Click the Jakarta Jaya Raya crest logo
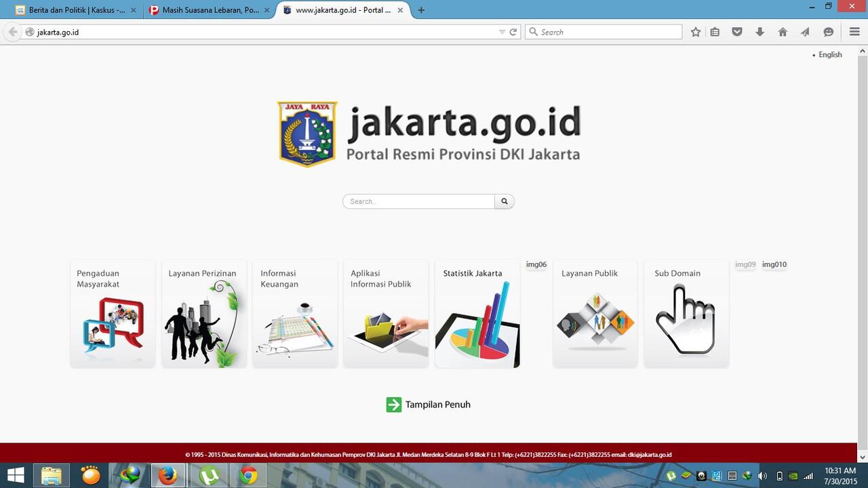Screen dimensions: 868x488 coord(307,134)
